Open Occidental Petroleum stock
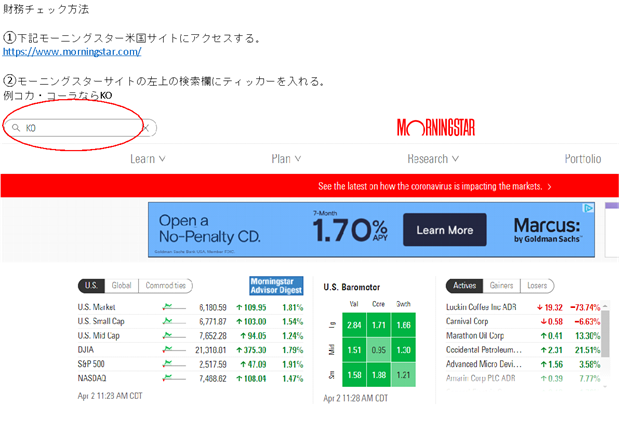 (x=484, y=350)
